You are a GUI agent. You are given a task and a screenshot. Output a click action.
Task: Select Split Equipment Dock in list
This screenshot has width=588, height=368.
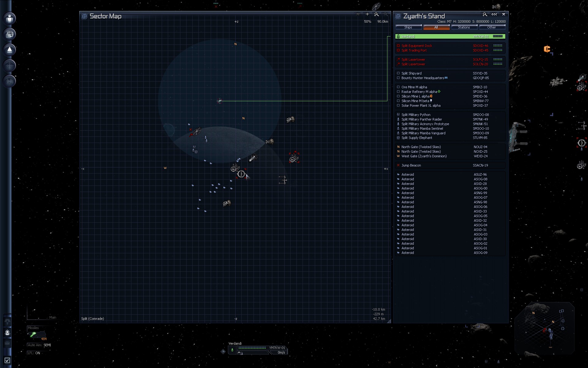coord(417,46)
